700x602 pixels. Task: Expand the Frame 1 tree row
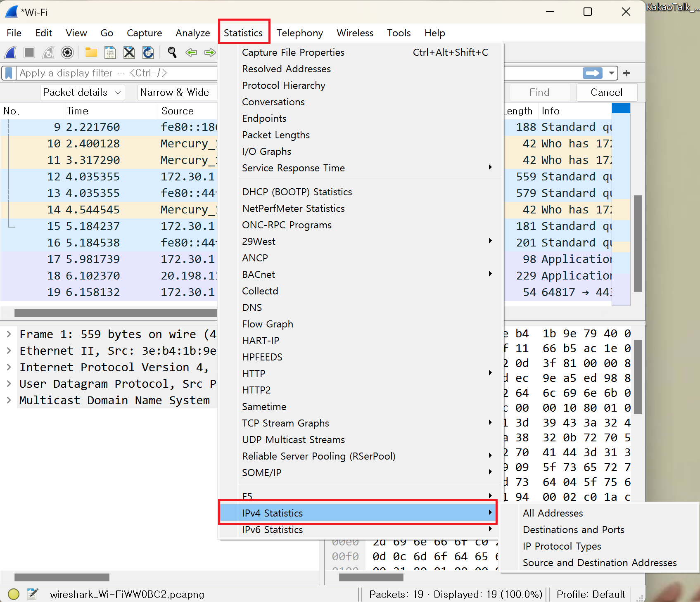tap(9, 334)
